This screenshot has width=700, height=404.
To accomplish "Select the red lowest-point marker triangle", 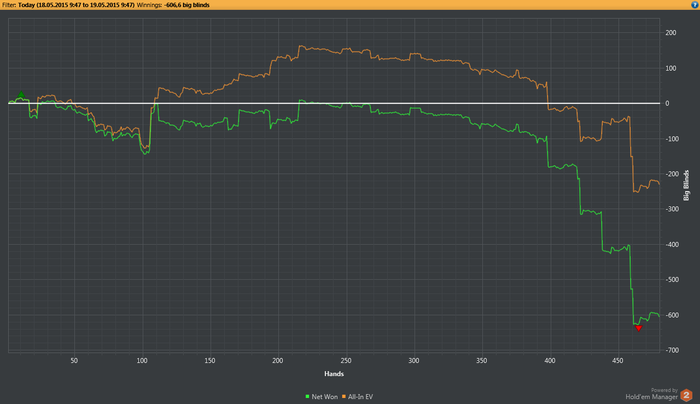I will pyautogui.click(x=638, y=328).
